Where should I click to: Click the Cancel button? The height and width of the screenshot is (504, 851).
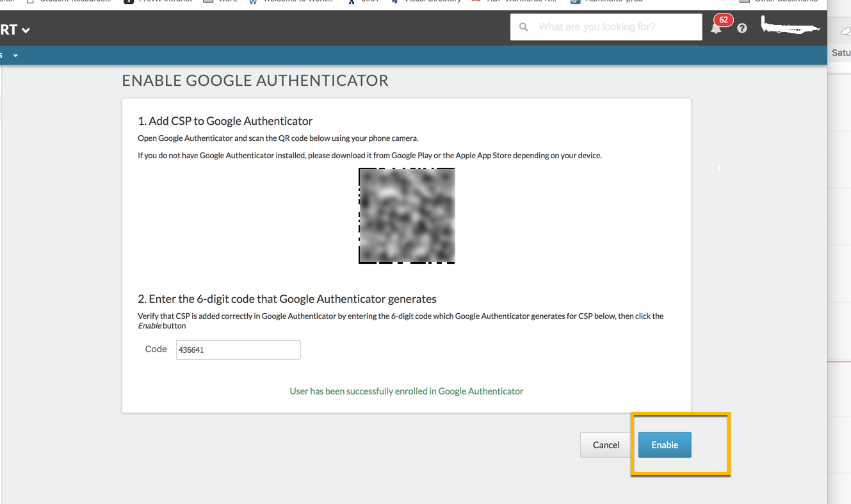[x=606, y=445]
